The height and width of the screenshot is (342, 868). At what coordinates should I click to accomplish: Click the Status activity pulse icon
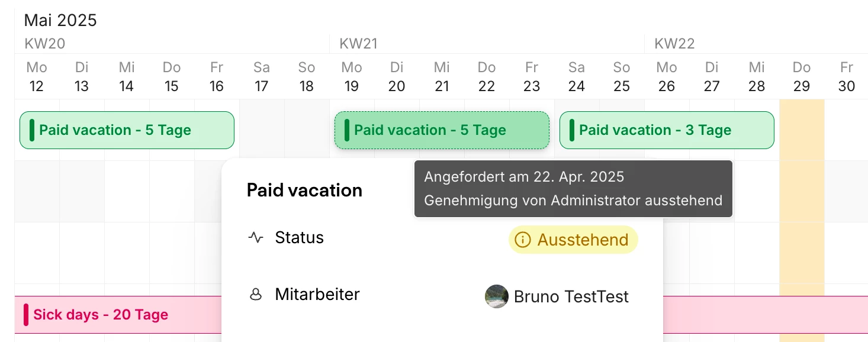[255, 238]
